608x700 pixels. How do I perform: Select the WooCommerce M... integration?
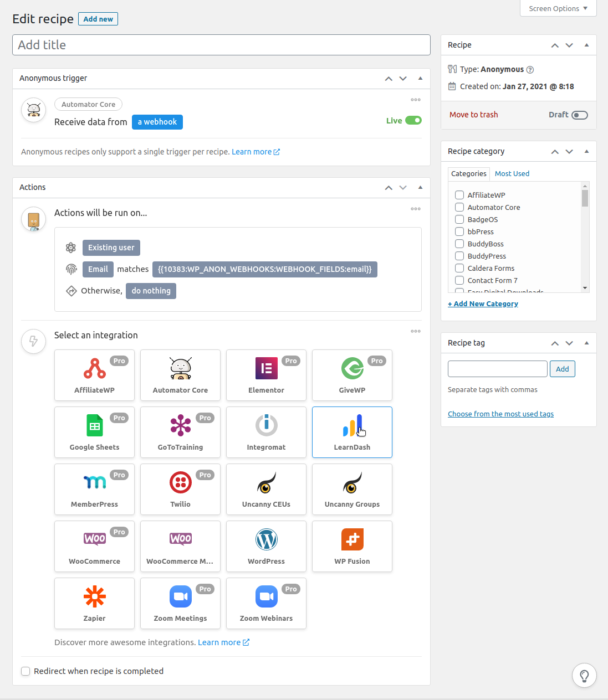pyautogui.click(x=180, y=546)
